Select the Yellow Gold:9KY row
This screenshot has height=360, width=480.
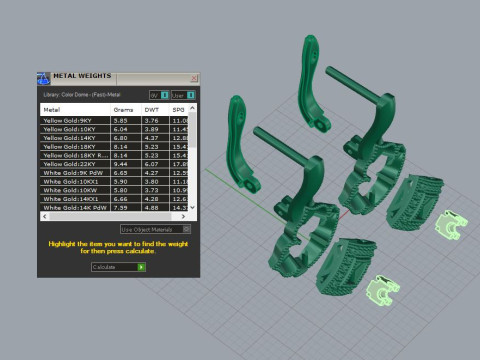[114, 121]
